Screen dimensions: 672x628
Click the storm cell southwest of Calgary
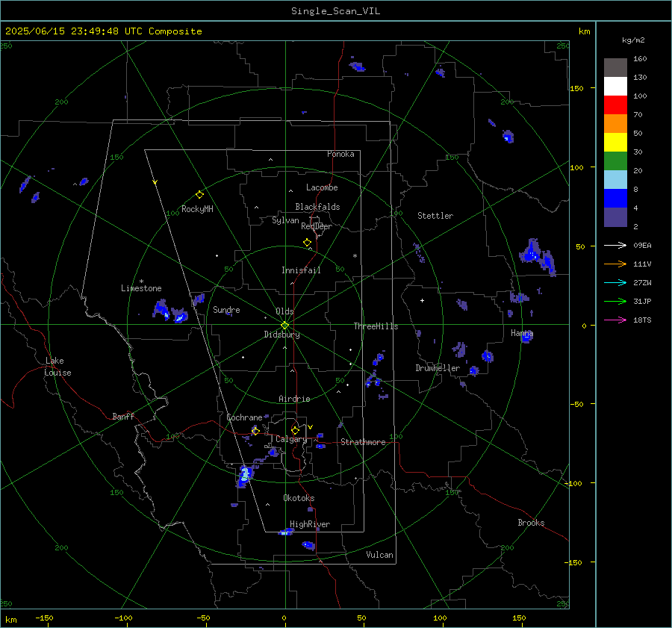click(x=245, y=476)
